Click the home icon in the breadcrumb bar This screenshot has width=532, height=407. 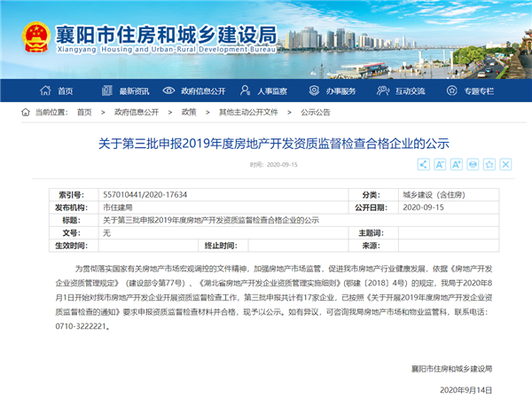[13, 113]
